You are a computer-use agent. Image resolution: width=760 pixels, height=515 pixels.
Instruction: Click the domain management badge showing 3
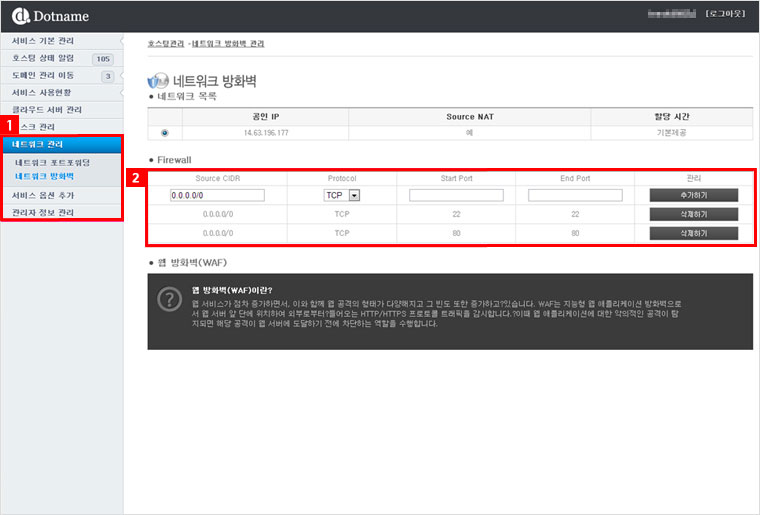(x=106, y=76)
